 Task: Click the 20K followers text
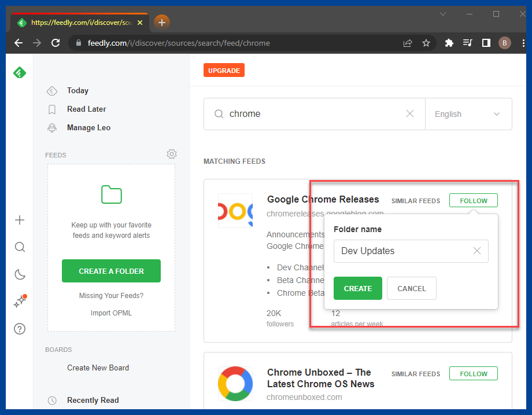pos(280,318)
